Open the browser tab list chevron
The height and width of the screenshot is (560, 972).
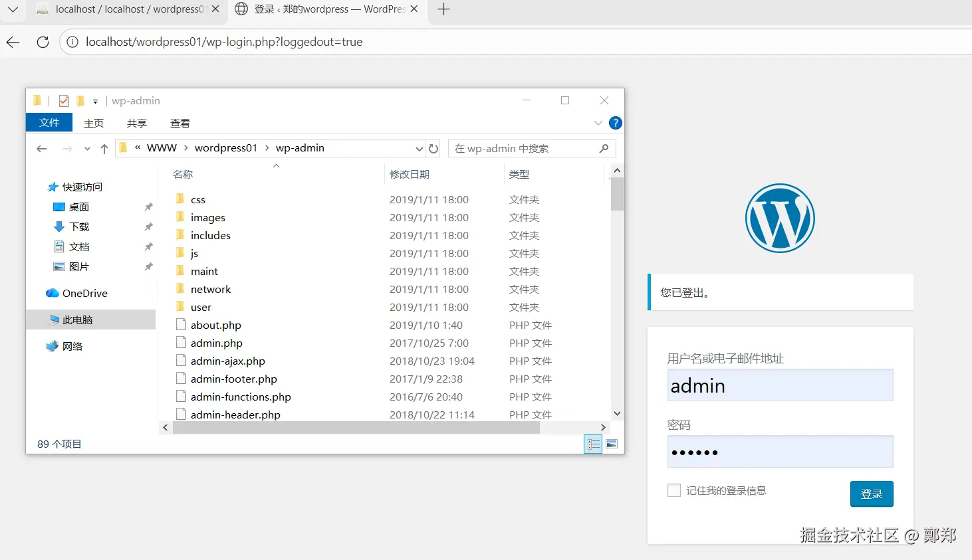click(x=13, y=9)
